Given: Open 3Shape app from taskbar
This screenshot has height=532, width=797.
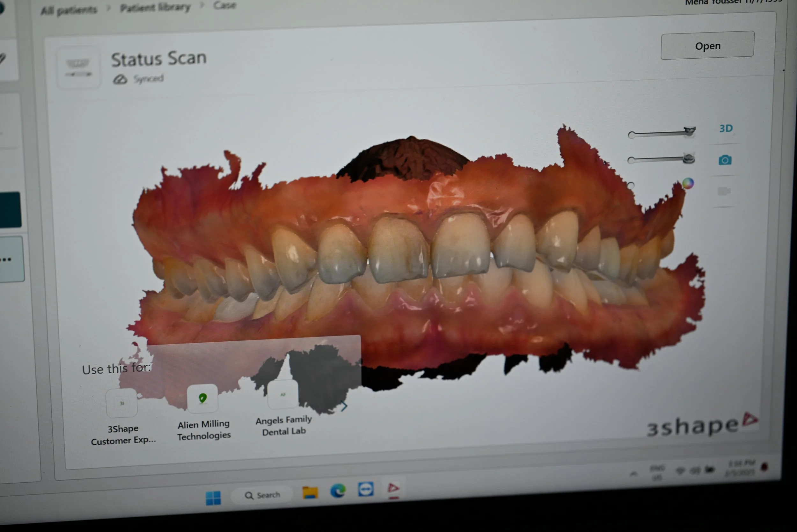Looking at the screenshot, I should pyautogui.click(x=393, y=489).
